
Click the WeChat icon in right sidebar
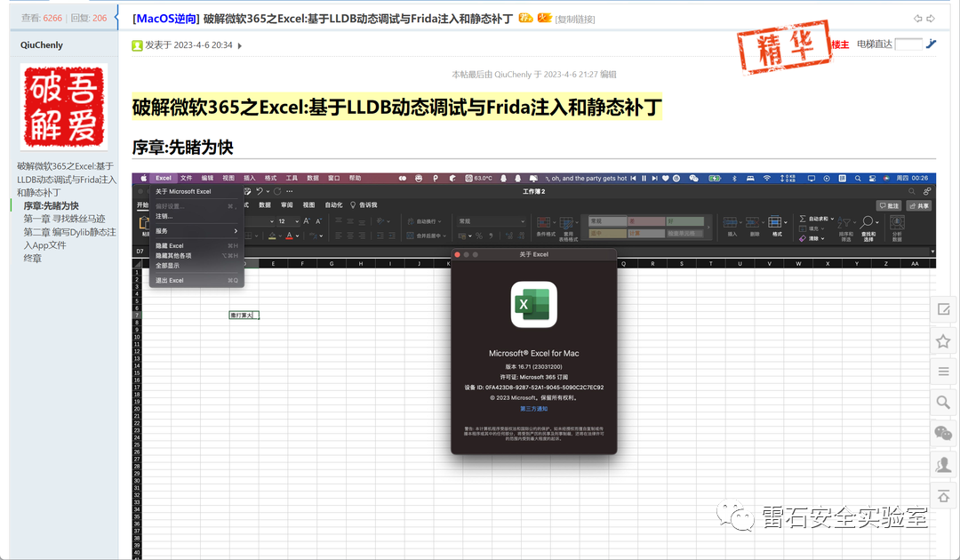(x=943, y=433)
